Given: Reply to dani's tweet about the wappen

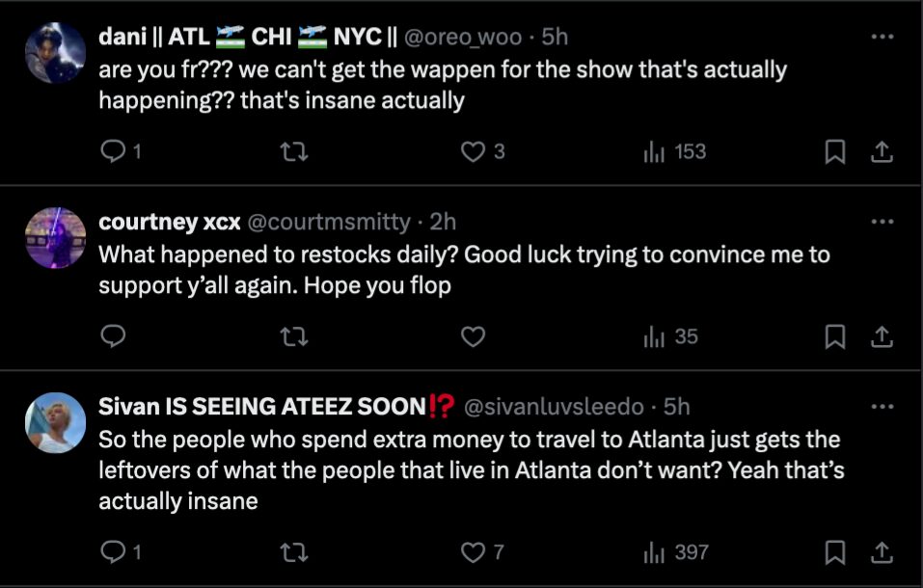Looking at the screenshot, I should [x=114, y=151].
